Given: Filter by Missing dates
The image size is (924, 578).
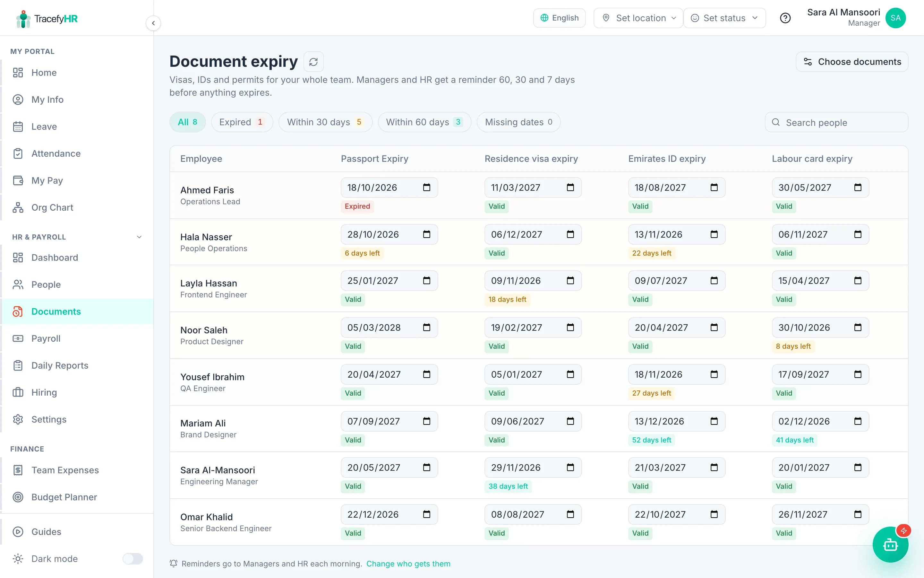Looking at the screenshot, I should (518, 122).
